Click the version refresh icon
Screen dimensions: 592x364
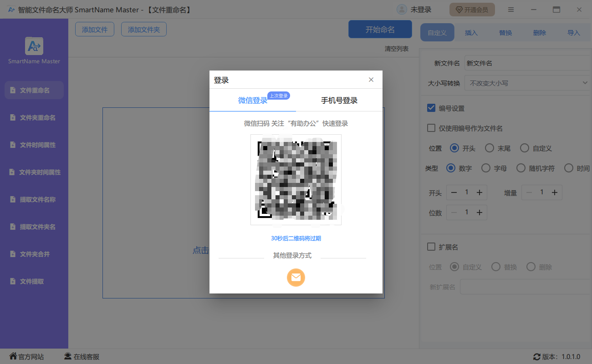[537, 357]
